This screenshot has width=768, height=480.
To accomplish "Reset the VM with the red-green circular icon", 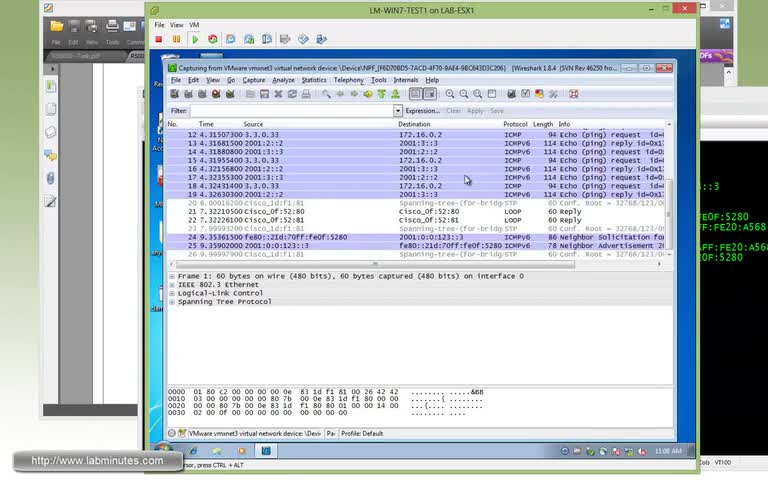I will [x=213, y=39].
